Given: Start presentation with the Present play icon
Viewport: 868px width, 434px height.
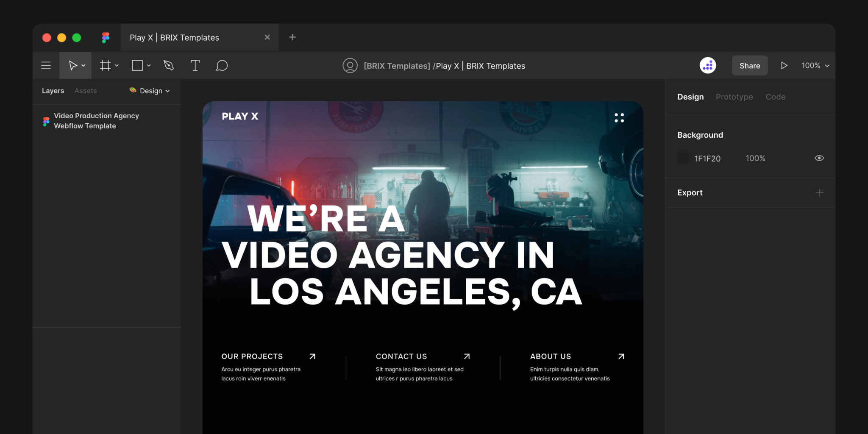Looking at the screenshot, I should pyautogui.click(x=784, y=65).
